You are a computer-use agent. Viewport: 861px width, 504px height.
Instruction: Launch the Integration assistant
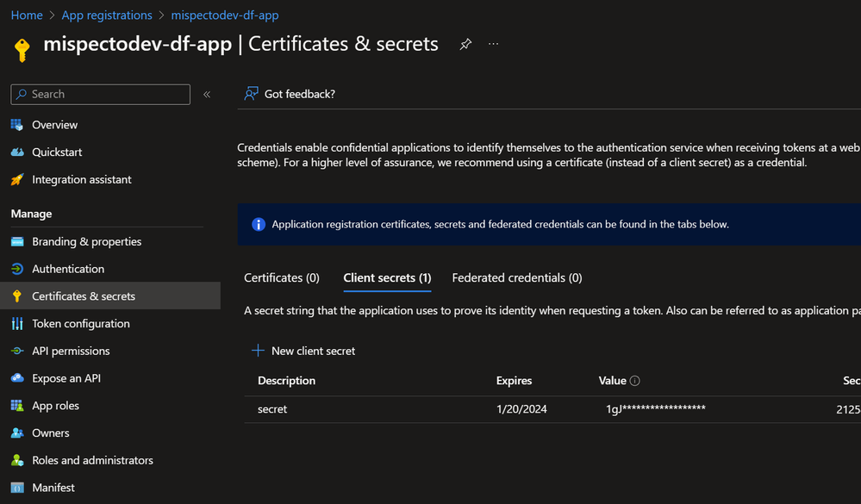click(81, 180)
